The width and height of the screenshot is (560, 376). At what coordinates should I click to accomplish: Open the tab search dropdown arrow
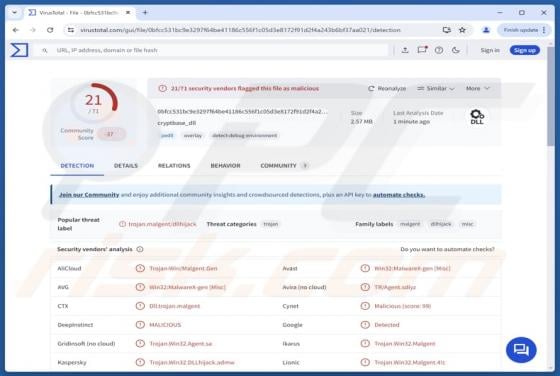[14, 12]
